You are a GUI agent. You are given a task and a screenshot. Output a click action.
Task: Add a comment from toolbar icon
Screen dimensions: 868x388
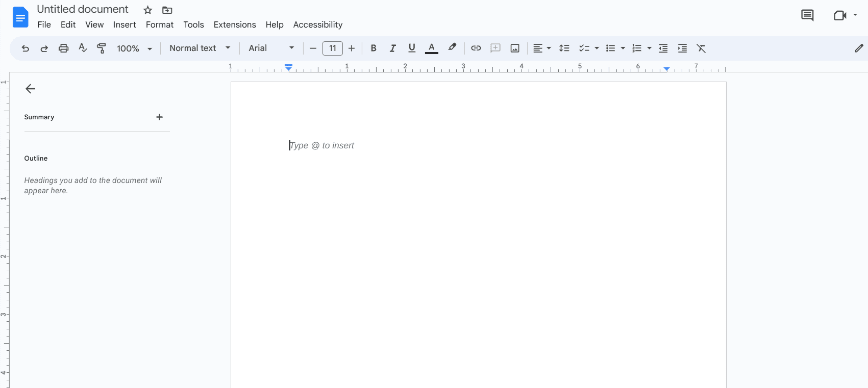(495, 48)
